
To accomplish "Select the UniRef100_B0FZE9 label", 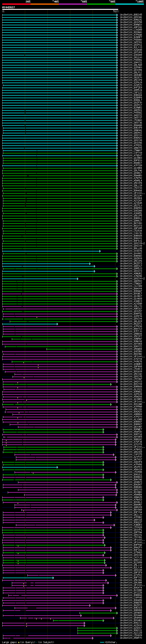I will (x=131, y=87).
